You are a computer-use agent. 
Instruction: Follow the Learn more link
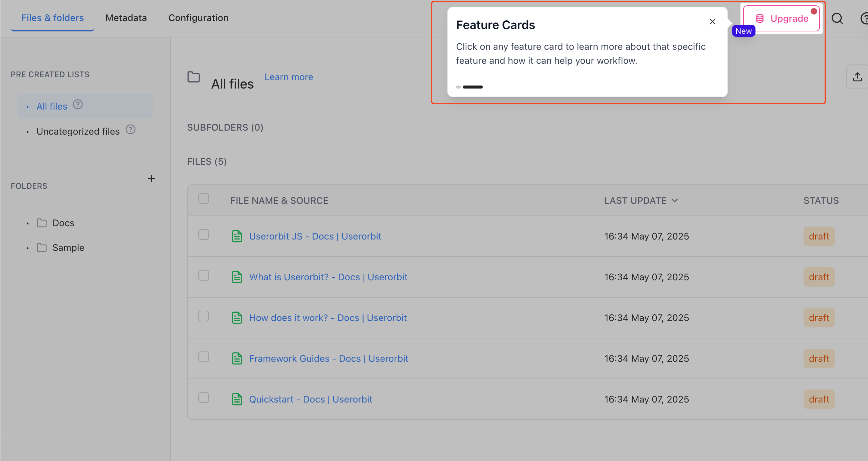[288, 77]
